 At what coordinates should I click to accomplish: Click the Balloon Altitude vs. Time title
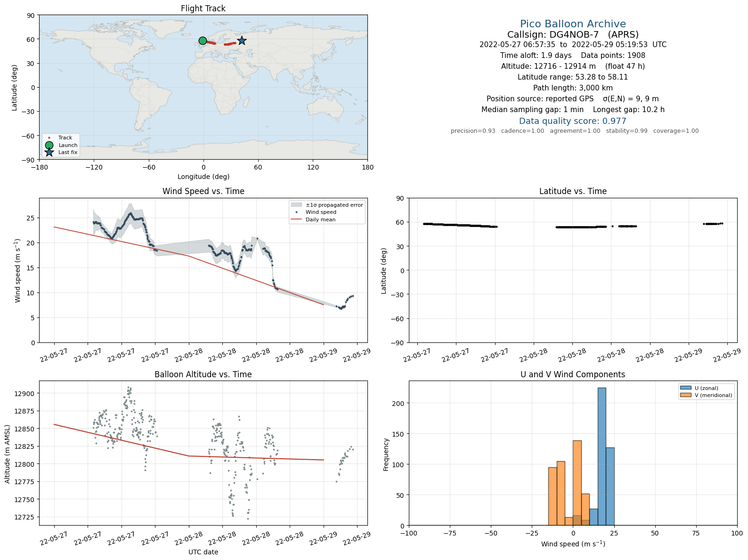click(203, 374)
